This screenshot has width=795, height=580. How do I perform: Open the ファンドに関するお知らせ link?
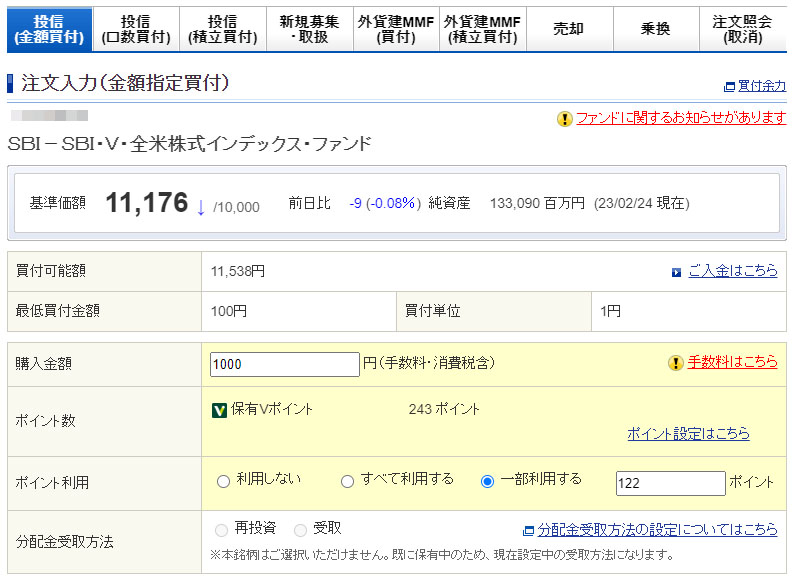coord(681,118)
